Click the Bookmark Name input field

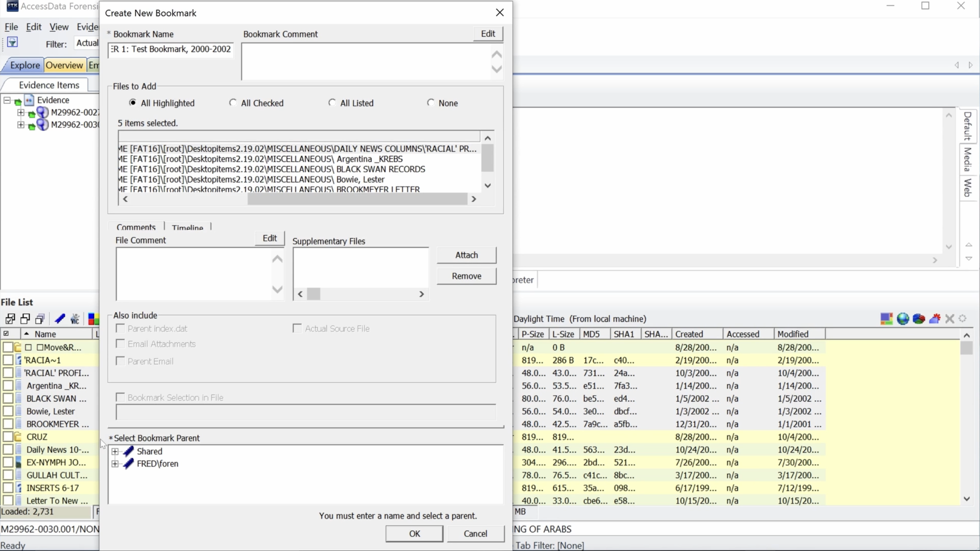click(x=171, y=48)
